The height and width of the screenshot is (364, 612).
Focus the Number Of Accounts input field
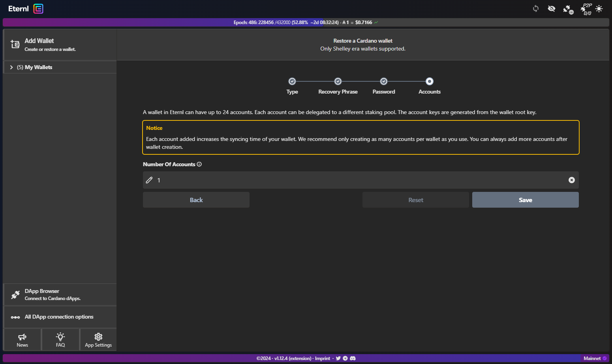point(361,180)
